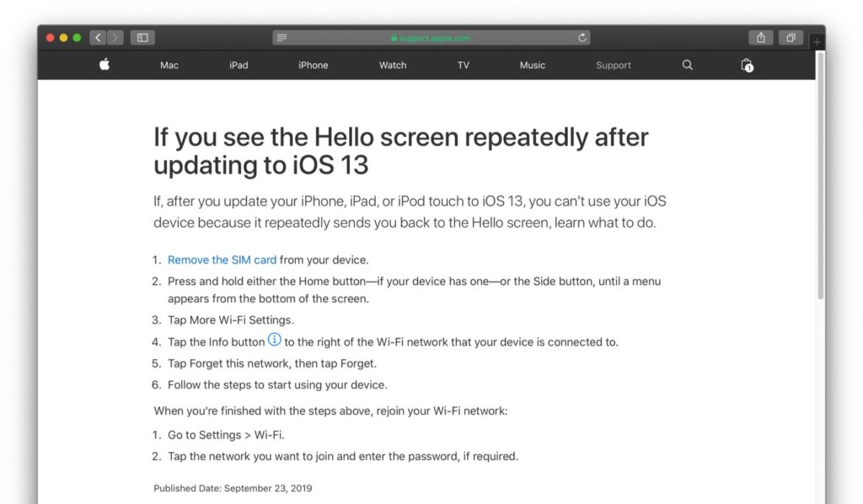The height and width of the screenshot is (504, 863).
Task: Open the Music nav menu item
Action: (x=533, y=65)
